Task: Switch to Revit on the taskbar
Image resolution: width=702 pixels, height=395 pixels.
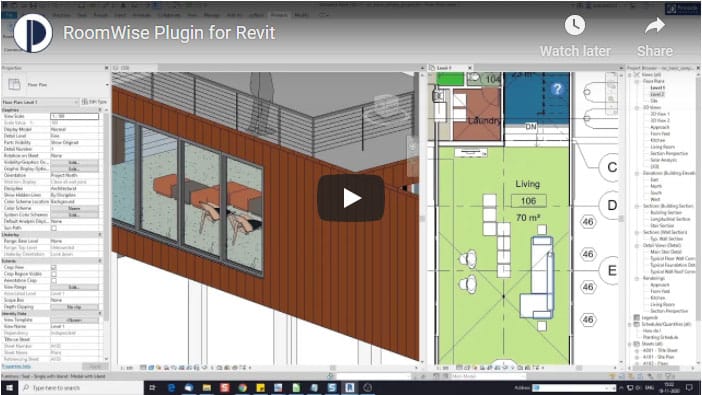Action: (350, 387)
